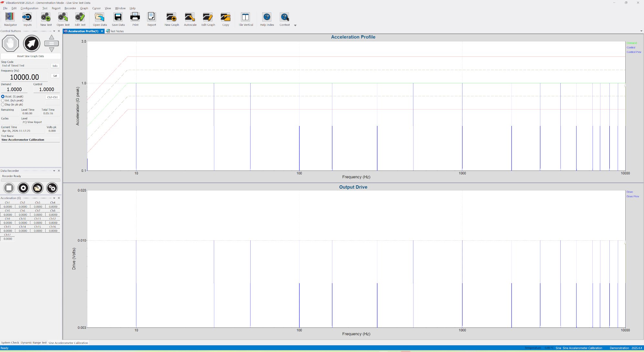The height and width of the screenshot is (352, 644).
Task: Click the frequency value field showing 10000.00
Action: click(25, 77)
